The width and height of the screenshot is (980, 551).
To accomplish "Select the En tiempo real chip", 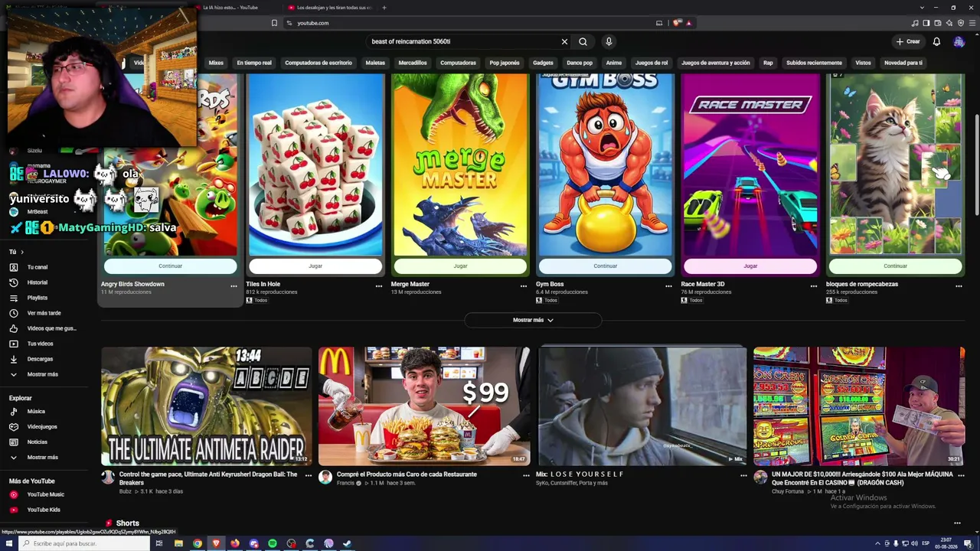I will click(x=254, y=63).
